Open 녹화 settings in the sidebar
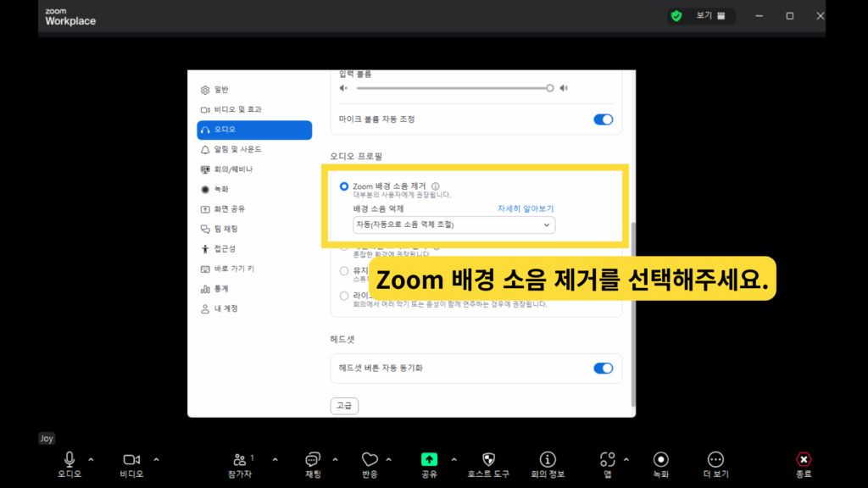This screenshot has height=488, width=868. pyautogui.click(x=254, y=189)
